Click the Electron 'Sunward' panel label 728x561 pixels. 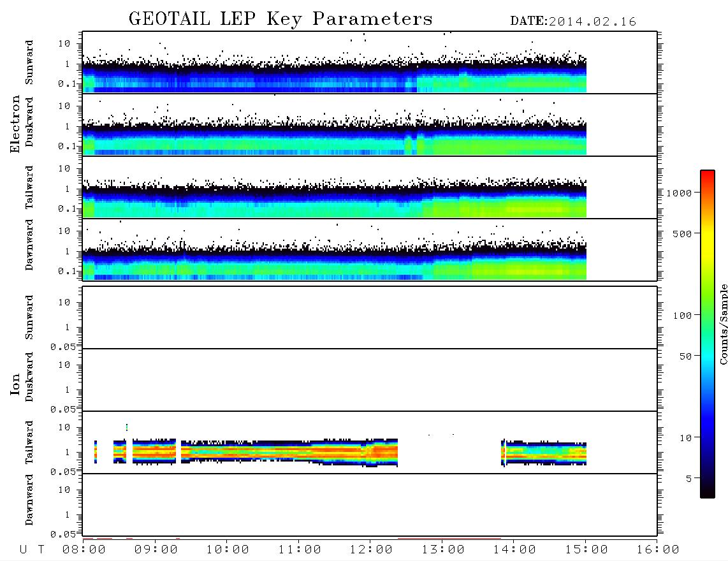click(x=29, y=62)
